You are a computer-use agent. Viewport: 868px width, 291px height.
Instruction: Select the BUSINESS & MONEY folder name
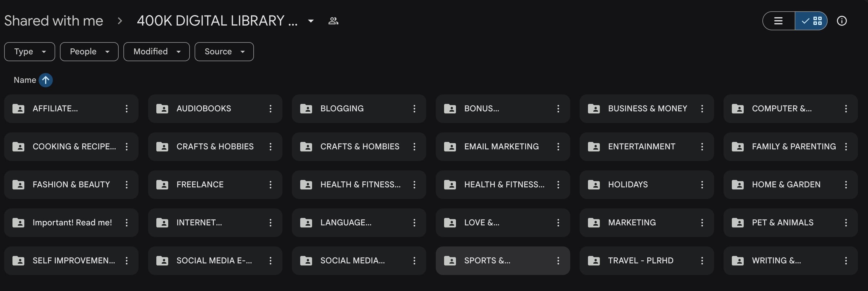(648, 109)
